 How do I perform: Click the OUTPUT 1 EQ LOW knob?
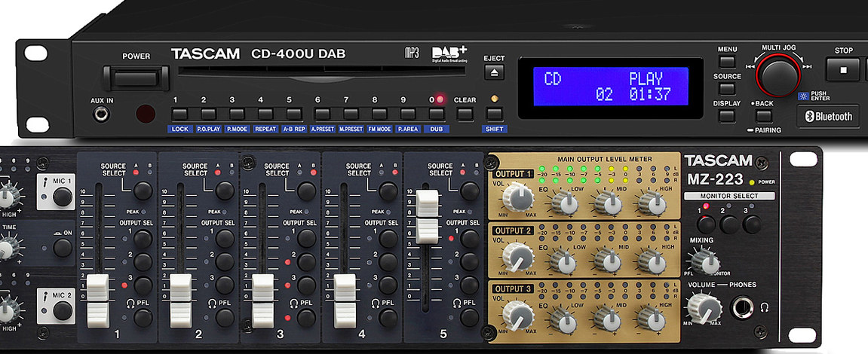(x=565, y=203)
